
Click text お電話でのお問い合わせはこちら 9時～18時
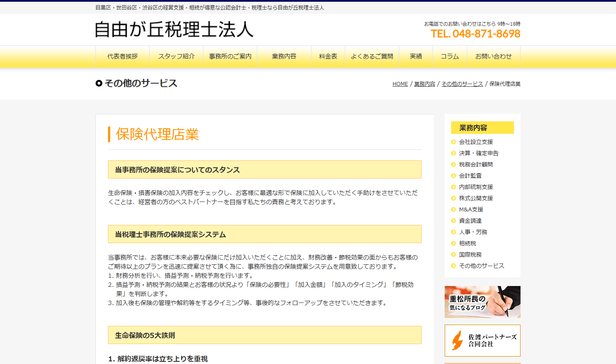(472, 24)
